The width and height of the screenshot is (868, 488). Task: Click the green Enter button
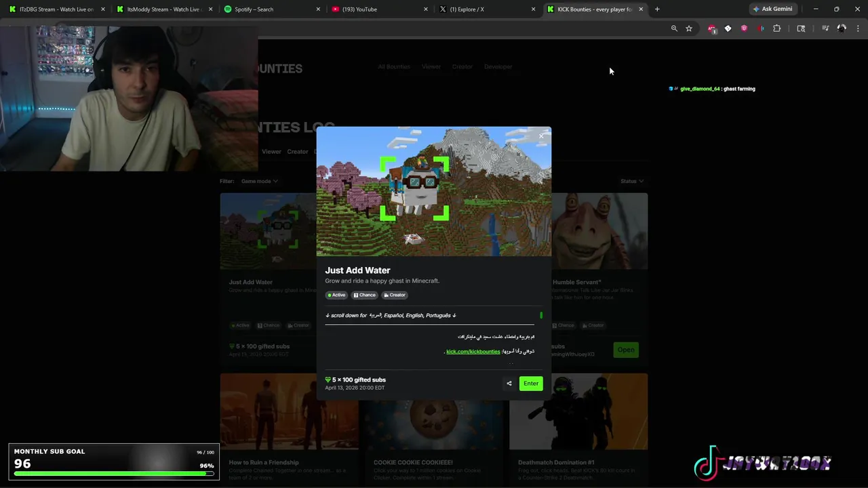click(x=531, y=384)
